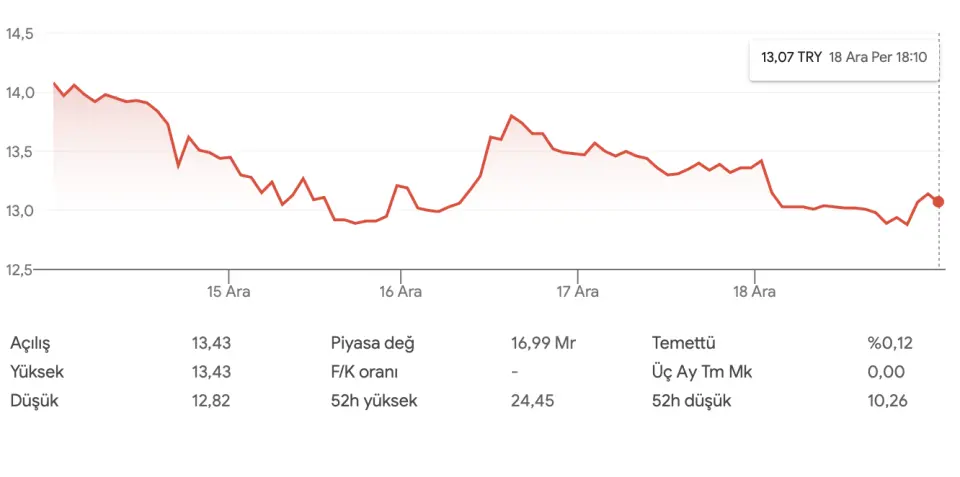This screenshot has height=477, width=960.
Task: Click the Yüksek value 13,43
Action: click(211, 372)
